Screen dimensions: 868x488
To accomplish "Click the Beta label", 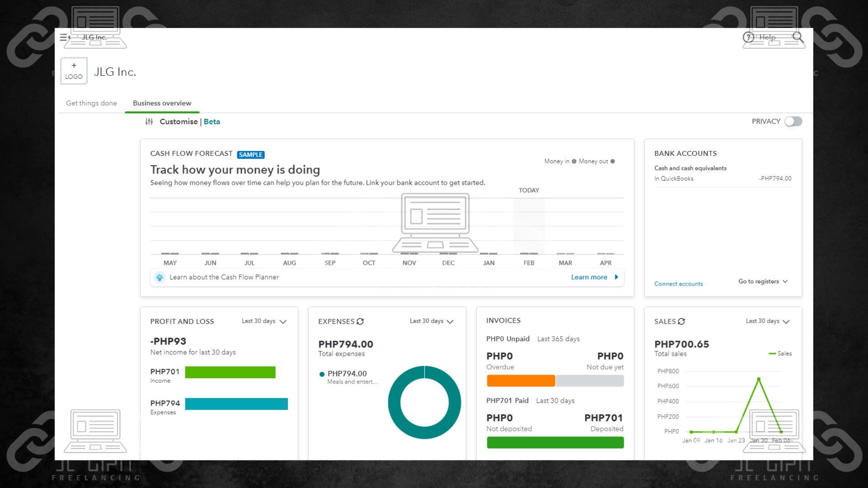I will pos(212,122).
